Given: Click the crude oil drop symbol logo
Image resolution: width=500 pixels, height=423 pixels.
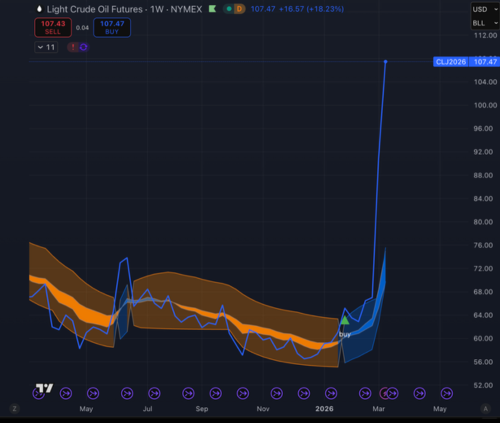Looking at the screenshot, I should (x=39, y=9).
